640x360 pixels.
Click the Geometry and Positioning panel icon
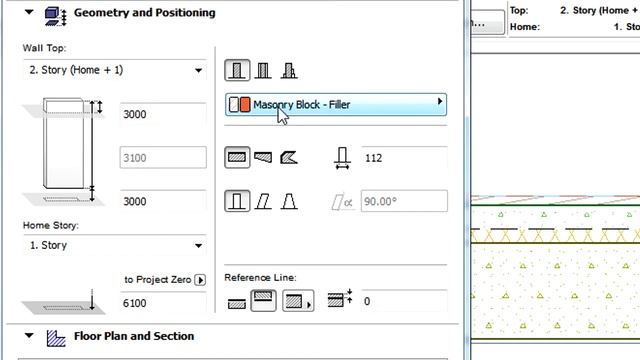pyautogui.click(x=56, y=16)
